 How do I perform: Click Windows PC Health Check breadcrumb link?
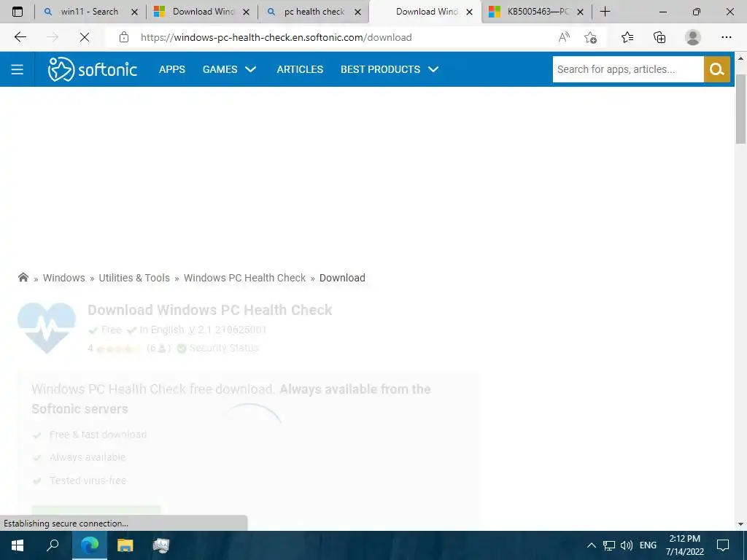(245, 278)
